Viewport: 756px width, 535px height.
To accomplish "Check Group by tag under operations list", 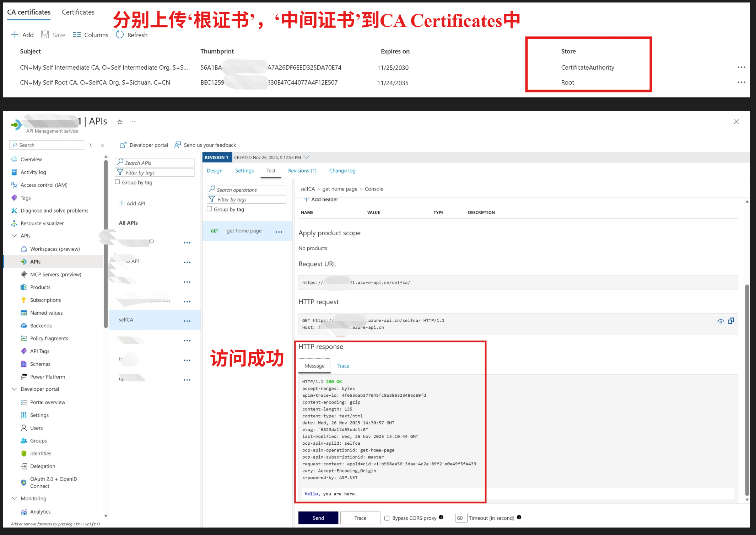I will [210, 209].
